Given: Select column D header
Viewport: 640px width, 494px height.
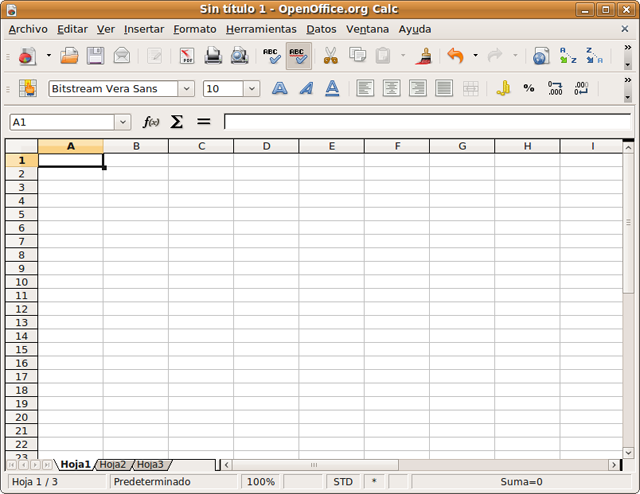Looking at the screenshot, I should (266, 146).
